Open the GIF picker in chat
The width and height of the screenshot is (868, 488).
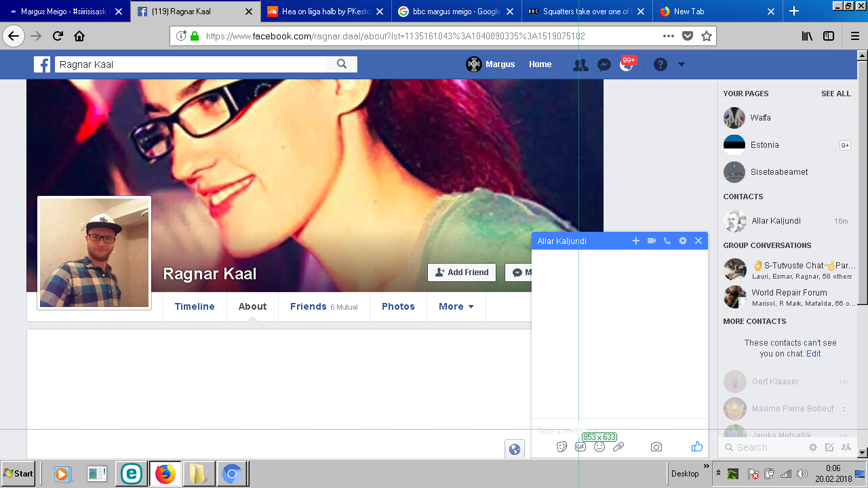(580, 447)
